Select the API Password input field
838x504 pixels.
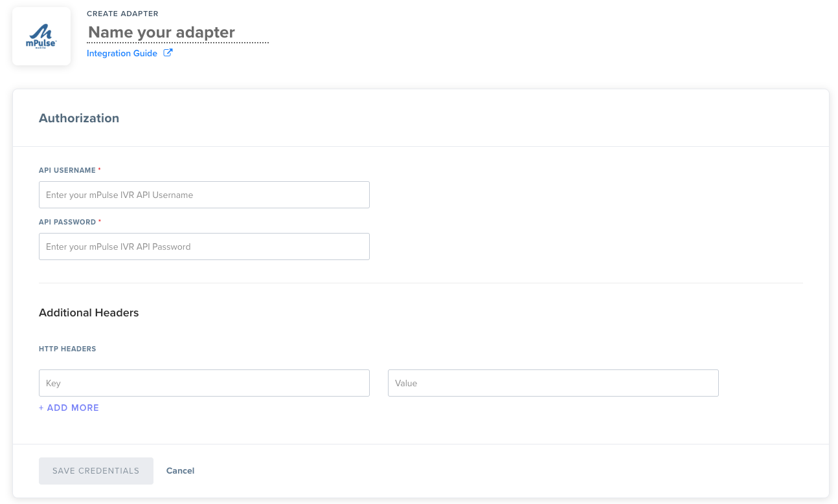(204, 247)
